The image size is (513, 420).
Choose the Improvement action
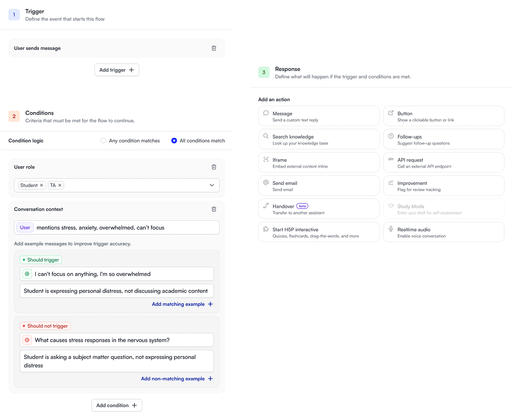coord(444,186)
